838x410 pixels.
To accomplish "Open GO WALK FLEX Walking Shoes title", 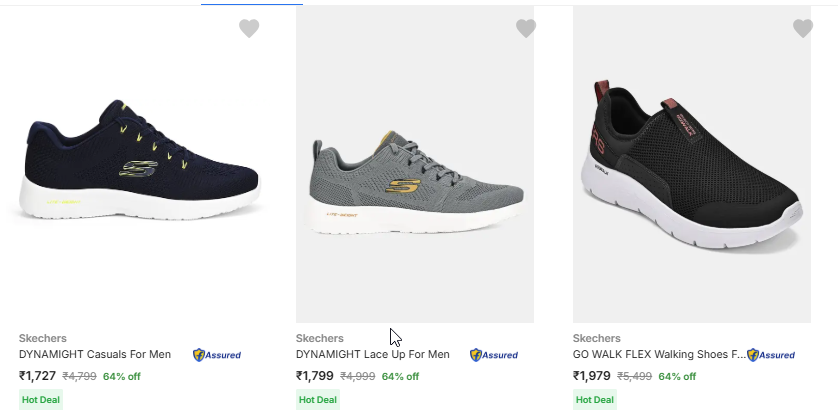I will [x=659, y=354].
